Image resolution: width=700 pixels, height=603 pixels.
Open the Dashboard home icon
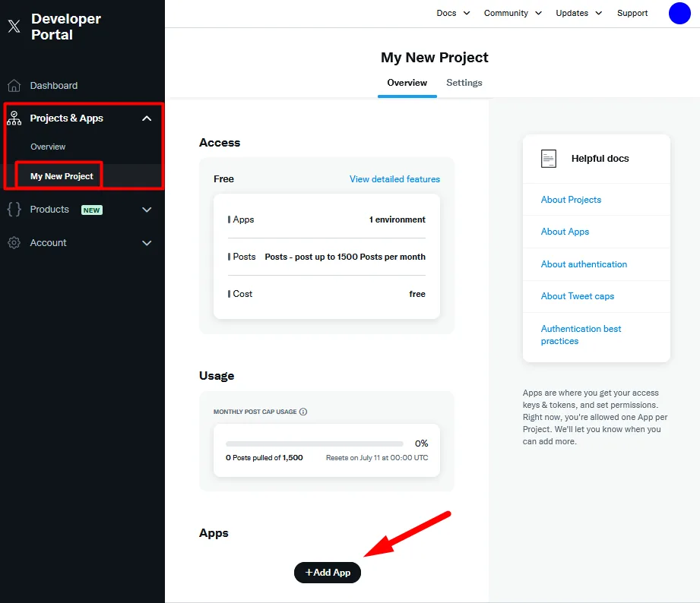(14, 85)
